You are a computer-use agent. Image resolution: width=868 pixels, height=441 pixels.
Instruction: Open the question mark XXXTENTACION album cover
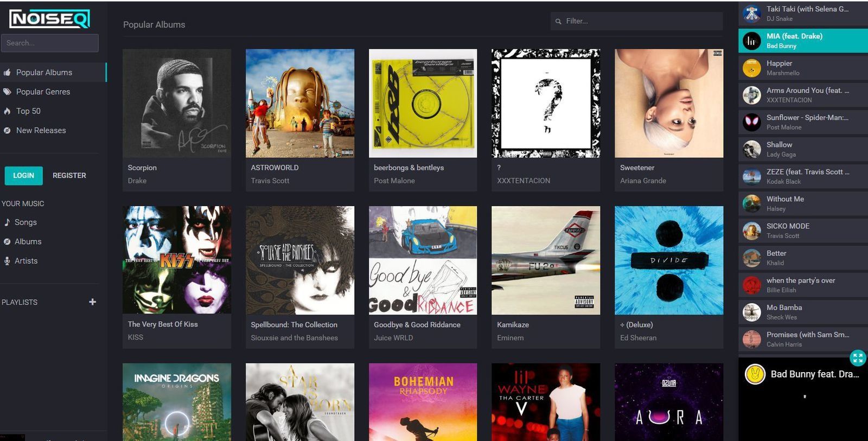tap(546, 103)
